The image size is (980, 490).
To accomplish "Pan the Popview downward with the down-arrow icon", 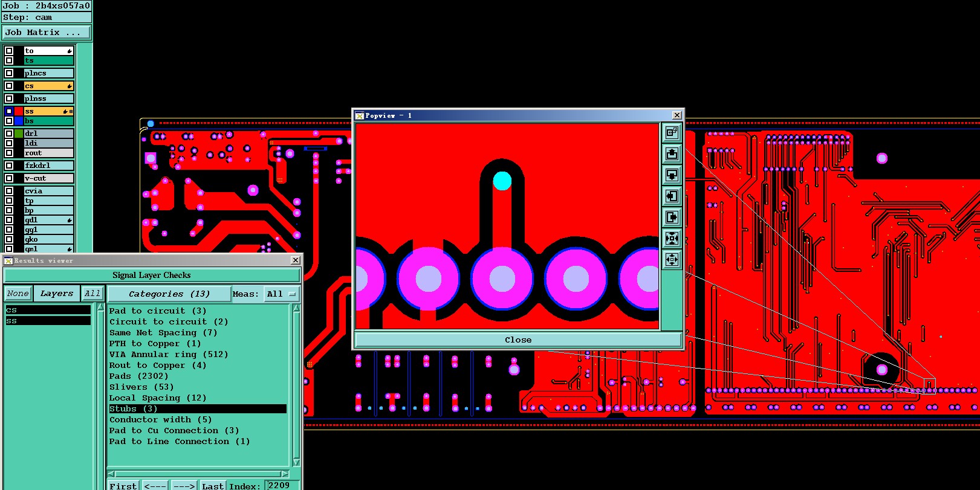I will pos(672,175).
